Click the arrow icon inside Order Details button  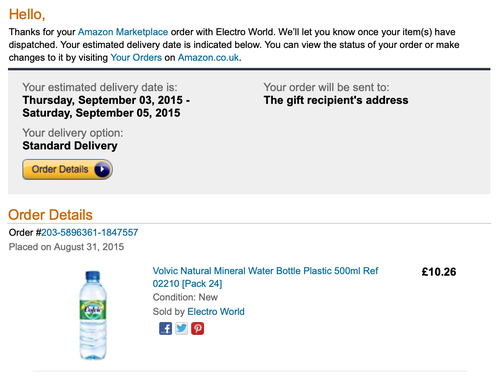pos(102,169)
